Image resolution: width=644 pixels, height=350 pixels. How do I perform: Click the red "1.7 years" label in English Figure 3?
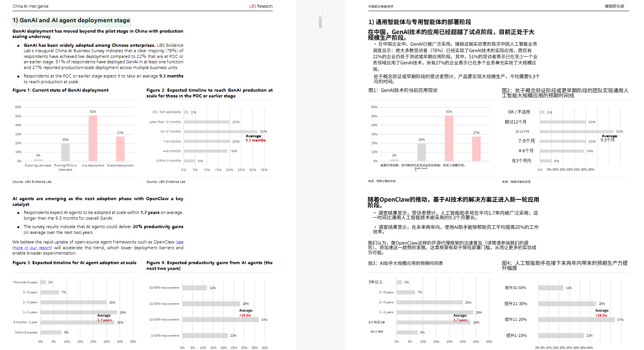[104, 320]
